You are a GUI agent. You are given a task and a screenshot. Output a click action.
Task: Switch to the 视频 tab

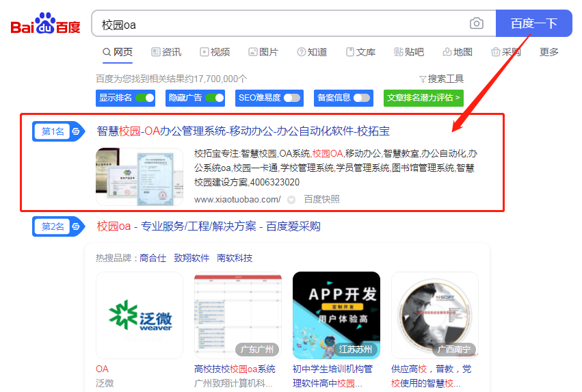[x=215, y=52]
